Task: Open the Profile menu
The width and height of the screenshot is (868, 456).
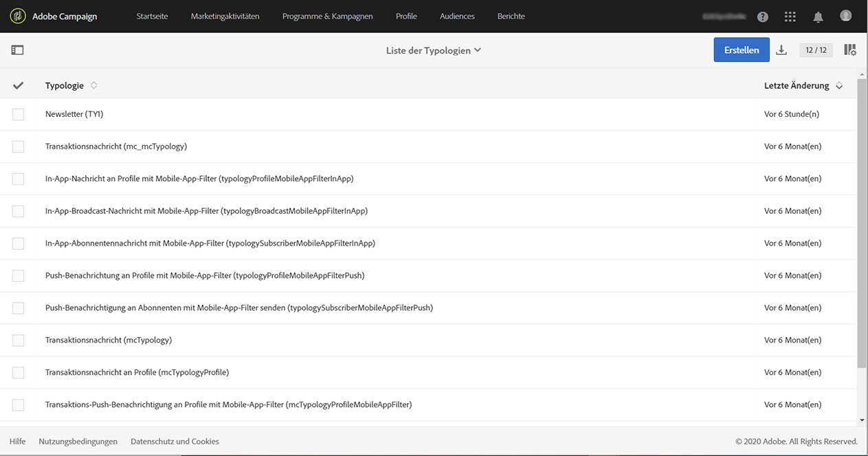Action: coord(406,16)
